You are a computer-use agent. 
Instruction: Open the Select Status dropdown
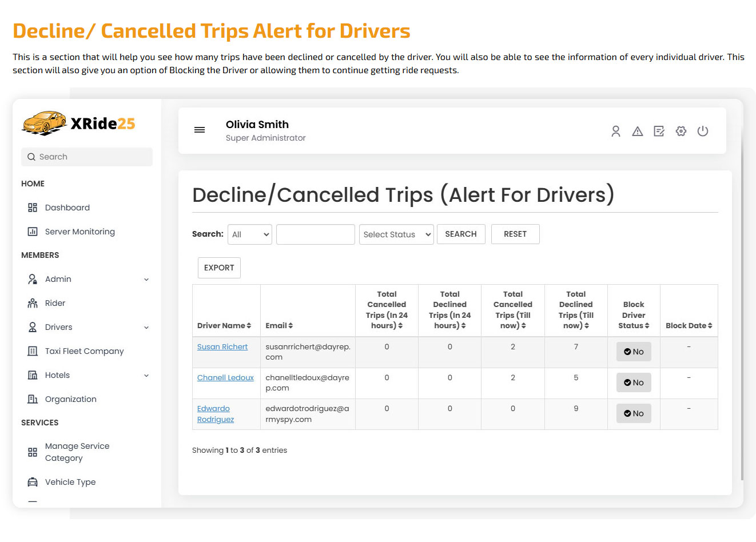396,234
